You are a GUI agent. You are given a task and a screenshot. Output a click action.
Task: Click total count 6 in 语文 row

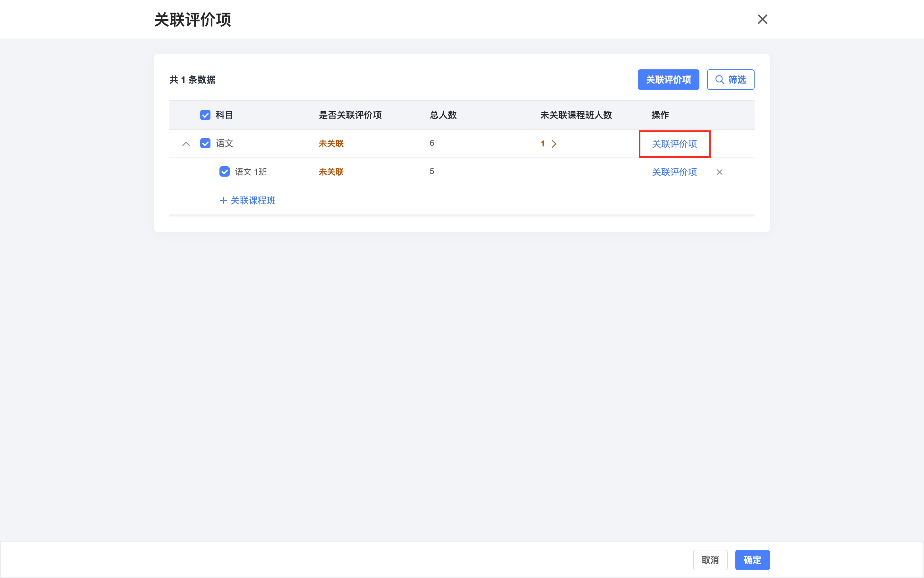[x=432, y=143]
